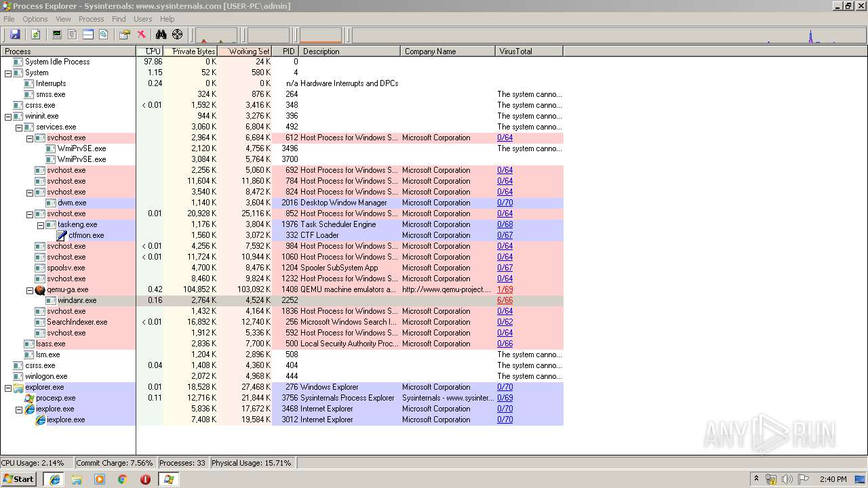868x488 pixels.
Task: Sort by the Process column header
Action: tap(68, 51)
